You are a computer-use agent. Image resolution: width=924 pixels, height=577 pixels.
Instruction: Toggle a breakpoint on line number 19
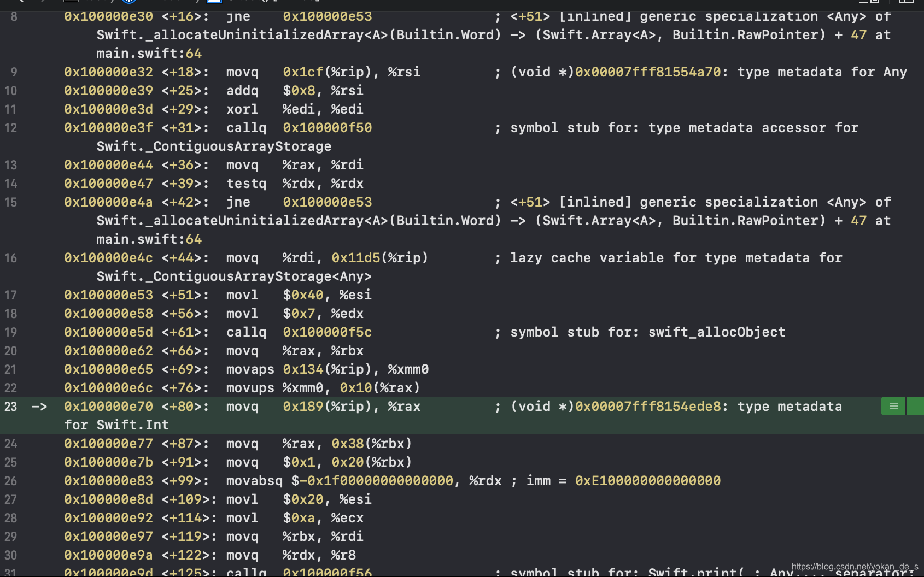10,332
